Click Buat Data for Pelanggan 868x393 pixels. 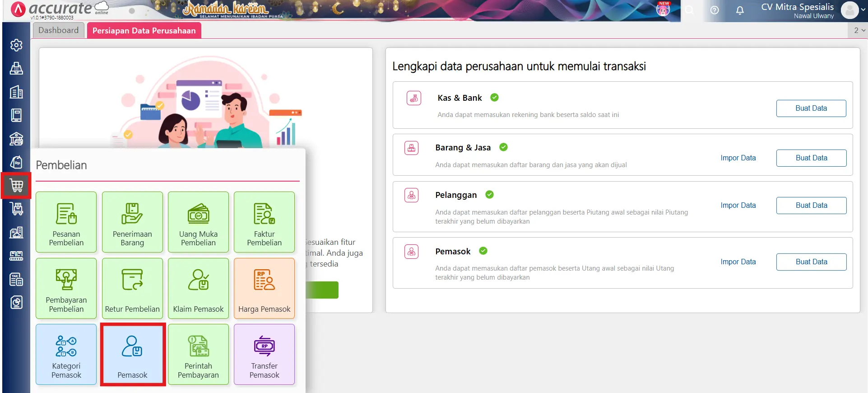click(x=811, y=206)
